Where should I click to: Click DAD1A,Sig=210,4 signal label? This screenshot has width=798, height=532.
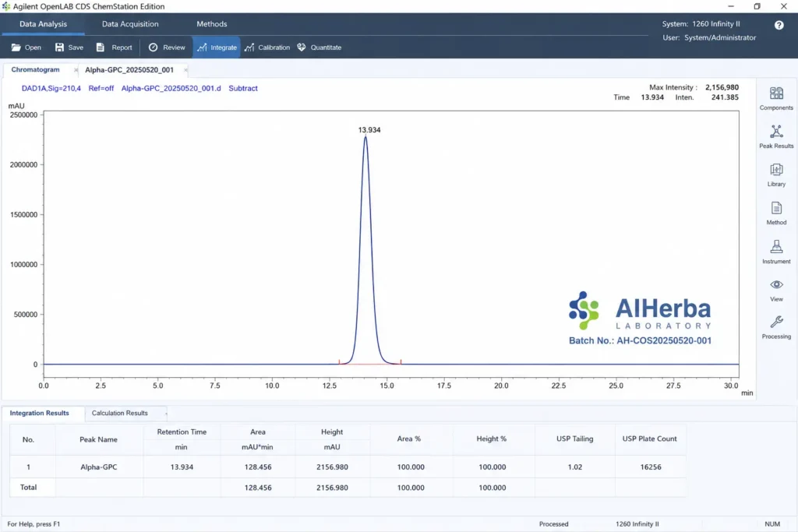(51, 88)
